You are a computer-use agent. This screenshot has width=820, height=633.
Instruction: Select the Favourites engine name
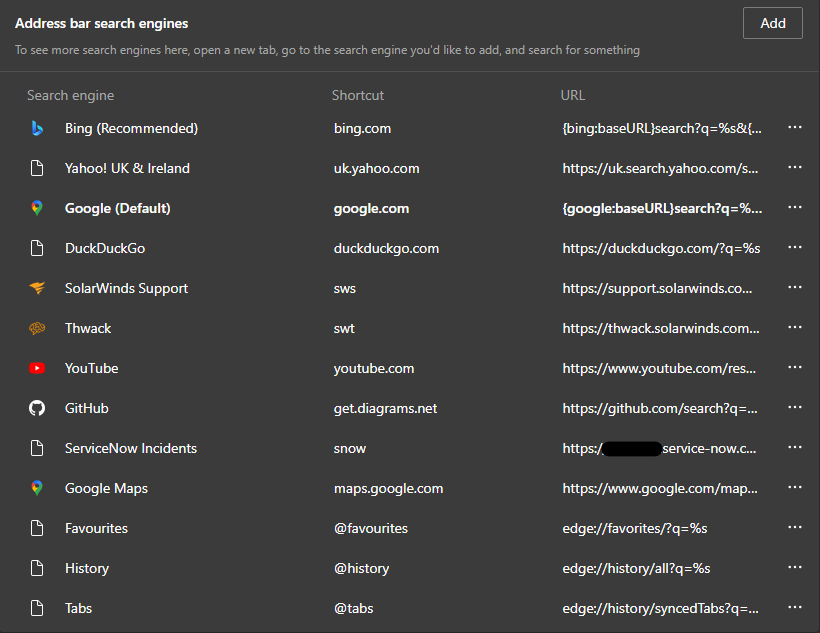pyautogui.click(x=96, y=528)
